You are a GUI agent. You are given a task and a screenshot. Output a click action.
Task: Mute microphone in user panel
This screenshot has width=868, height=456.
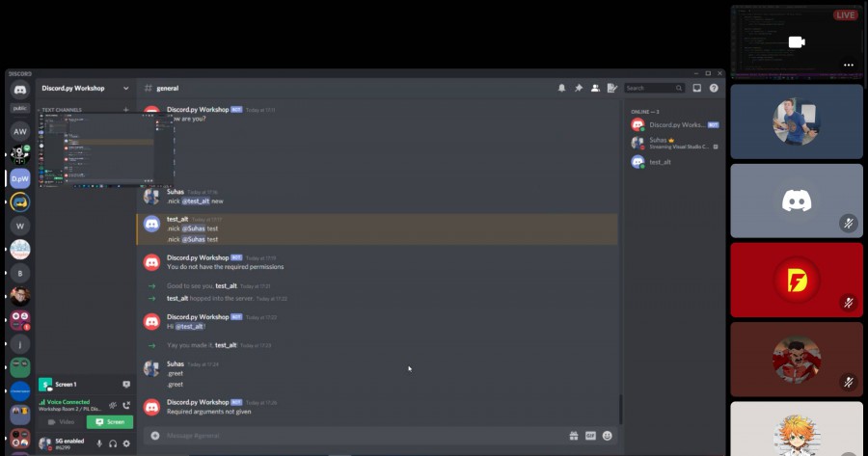(99, 443)
